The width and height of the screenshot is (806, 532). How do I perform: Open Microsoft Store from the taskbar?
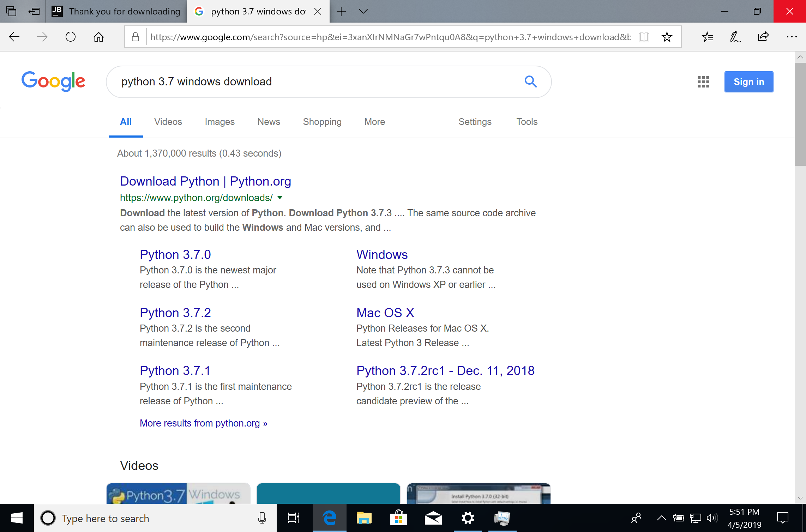(x=398, y=518)
